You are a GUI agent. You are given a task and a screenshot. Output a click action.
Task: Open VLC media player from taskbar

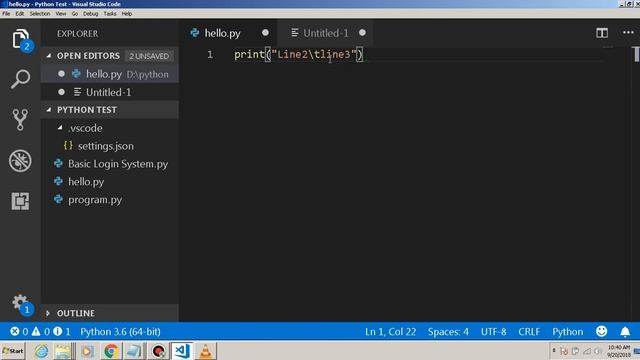206,351
